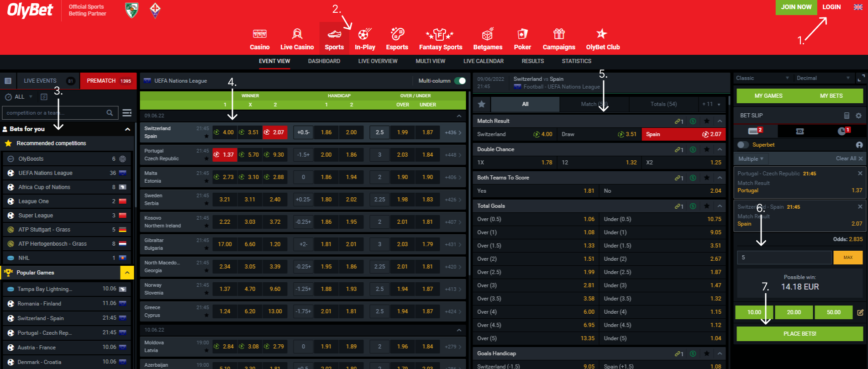Favorite the Match Result market star
The image size is (868, 369).
point(707,121)
